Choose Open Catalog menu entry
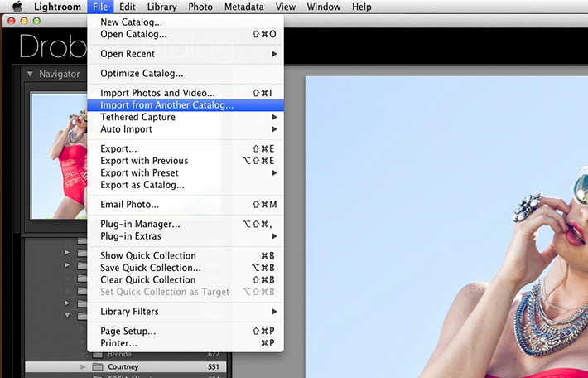This screenshot has height=378, width=588. tap(186, 34)
